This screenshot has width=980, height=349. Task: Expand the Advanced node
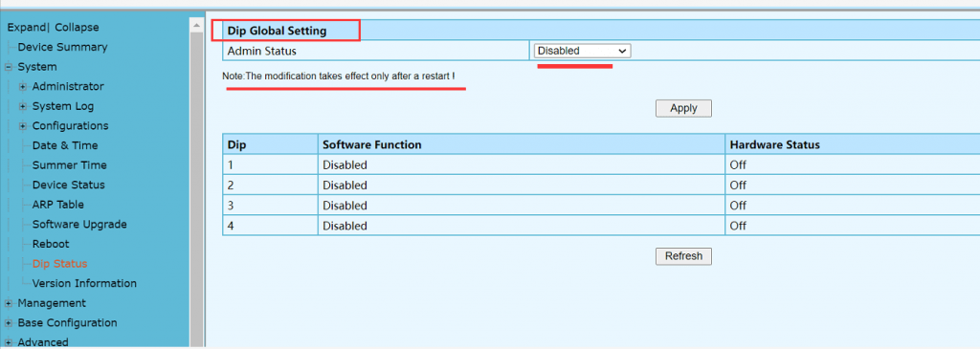click(x=9, y=342)
